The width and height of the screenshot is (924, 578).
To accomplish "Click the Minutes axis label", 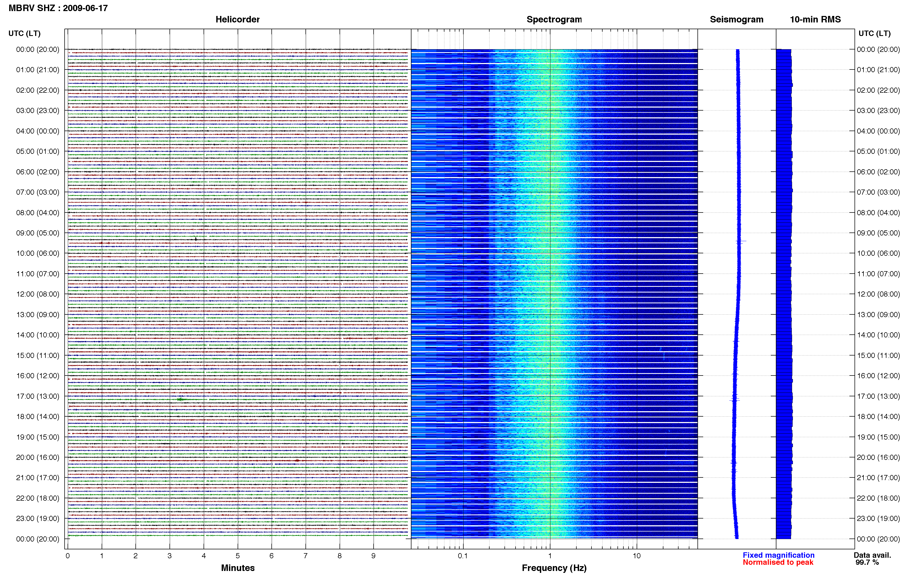I will 238,568.
